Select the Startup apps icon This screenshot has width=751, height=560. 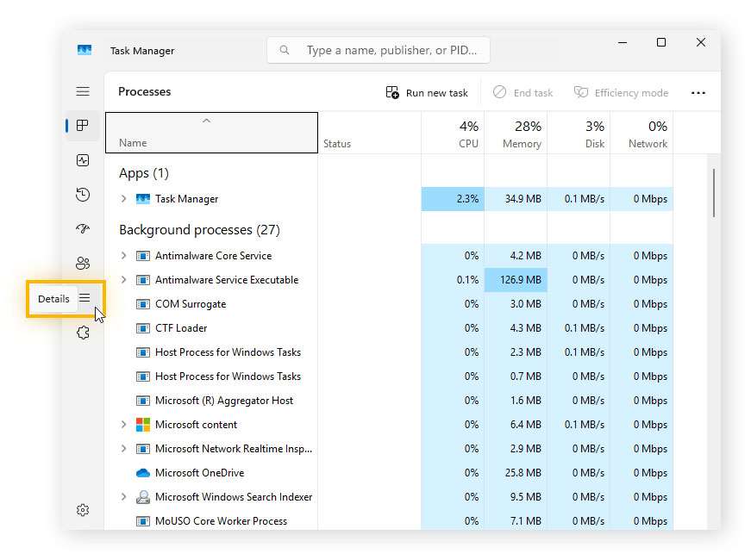[83, 228]
